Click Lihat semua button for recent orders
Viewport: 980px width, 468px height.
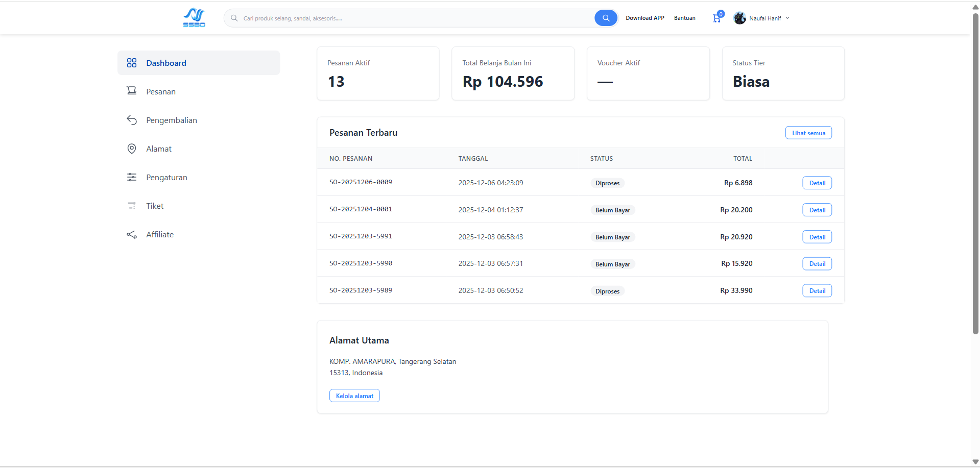point(808,133)
